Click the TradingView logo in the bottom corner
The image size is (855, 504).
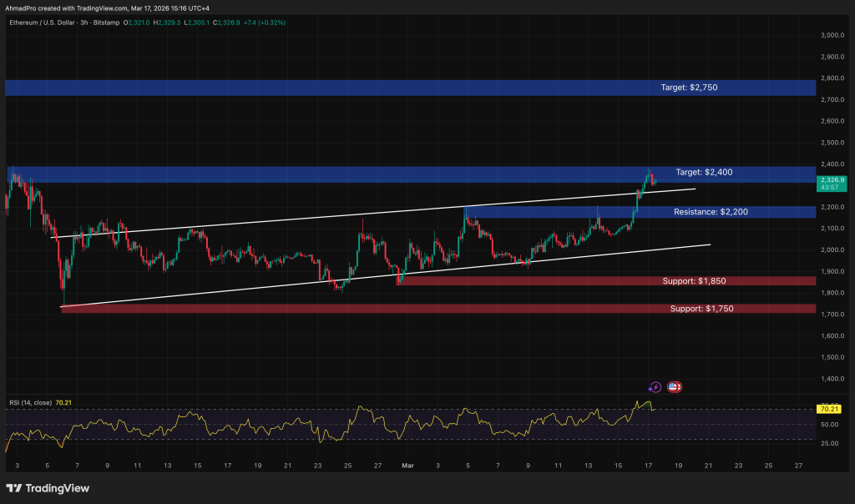(x=46, y=488)
